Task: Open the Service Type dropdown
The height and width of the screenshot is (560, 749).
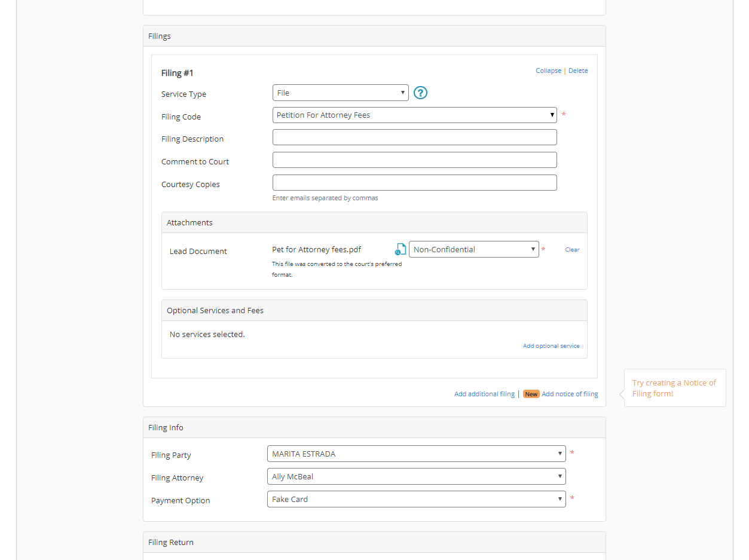Action: pyautogui.click(x=340, y=93)
